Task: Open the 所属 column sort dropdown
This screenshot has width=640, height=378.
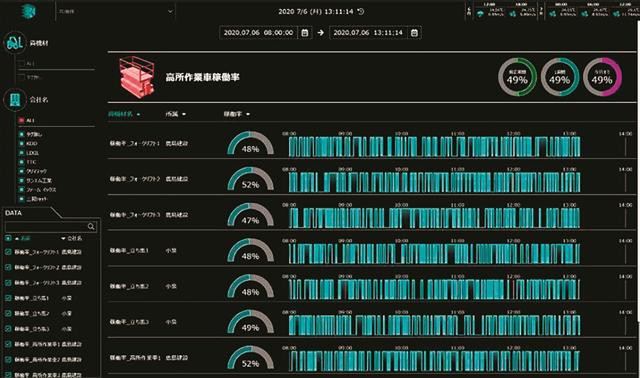Action: pyautogui.click(x=184, y=114)
